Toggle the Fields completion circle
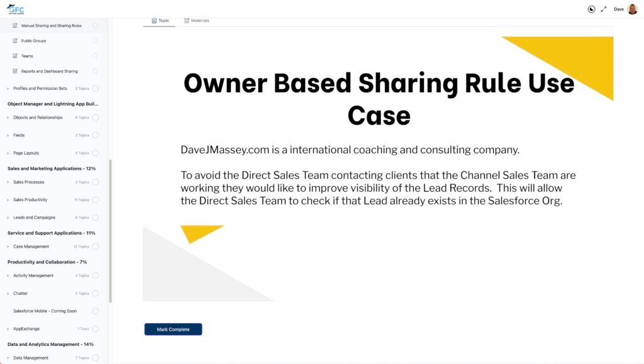Image resolution: width=644 pixels, height=364 pixels. (96, 135)
